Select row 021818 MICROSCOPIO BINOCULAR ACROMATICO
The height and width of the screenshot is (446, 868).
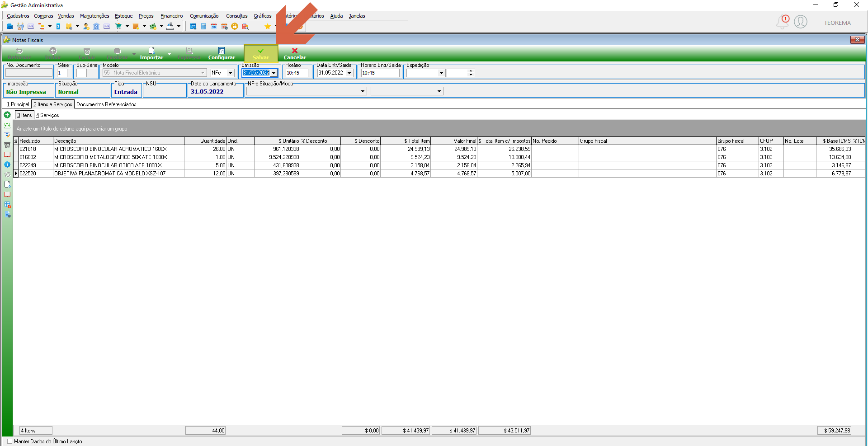coord(439,149)
